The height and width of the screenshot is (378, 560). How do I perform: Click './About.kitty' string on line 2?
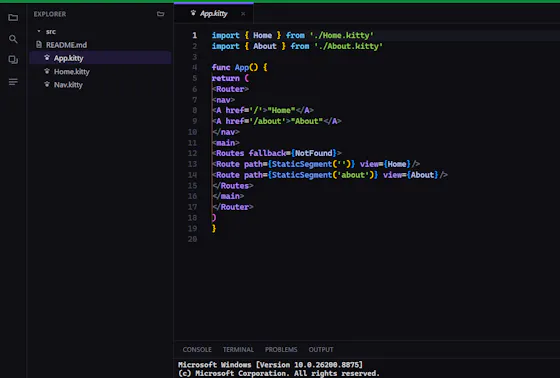pos(348,46)
